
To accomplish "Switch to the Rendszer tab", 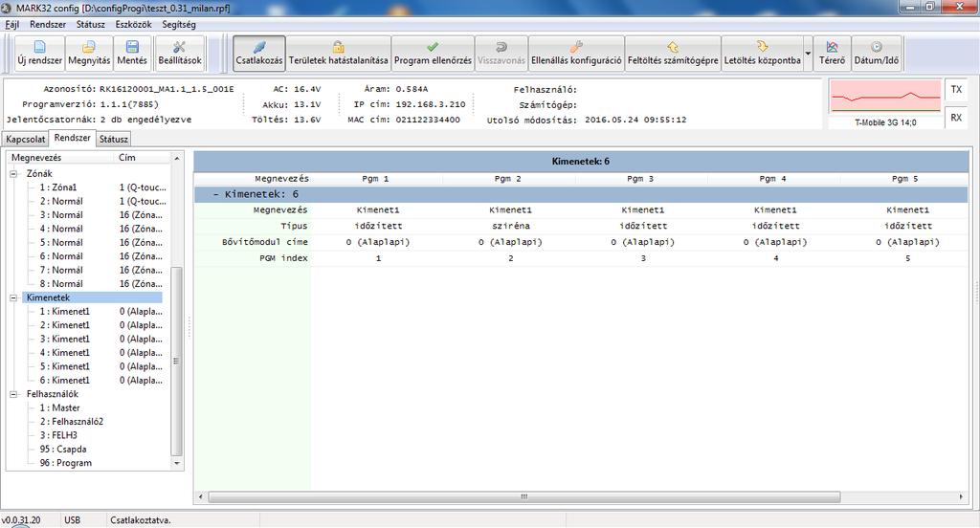I will click(x=73, y=138).
